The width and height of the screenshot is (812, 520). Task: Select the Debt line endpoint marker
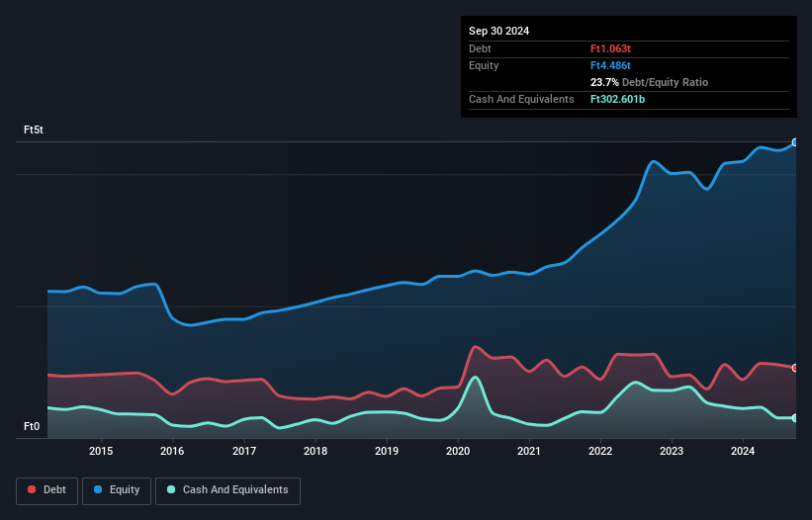pos(795,368)
